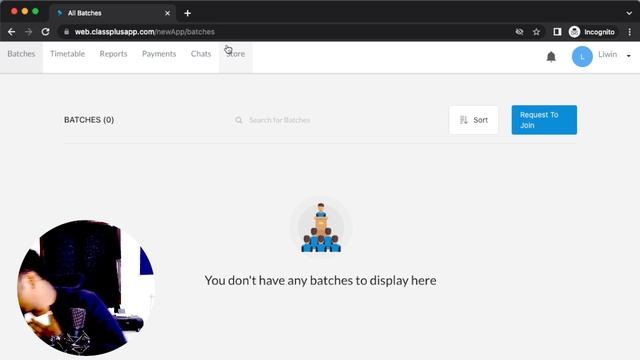Expand the tab search chevron

(629, 13)
